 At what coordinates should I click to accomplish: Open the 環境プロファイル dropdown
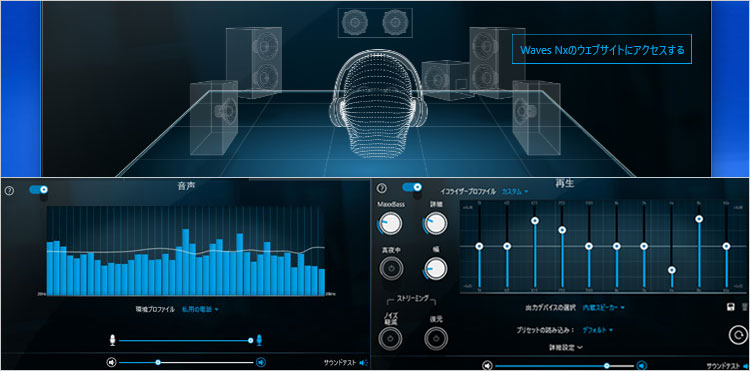[x=200, y=310]
